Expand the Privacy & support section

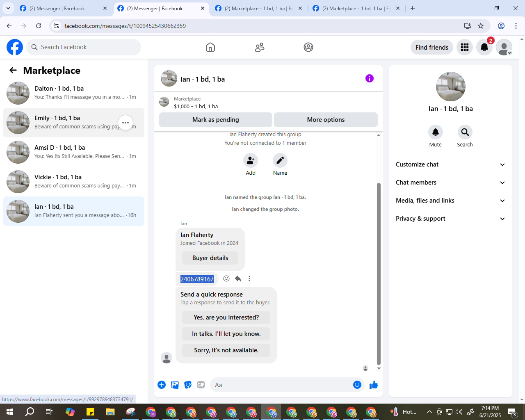(450, 219)
